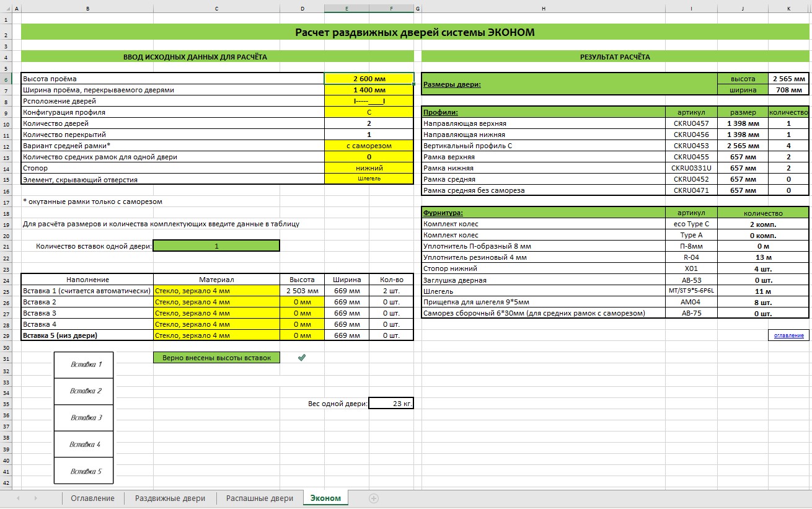Open material dropdown for Вставка 1
Screen dimensions: 812x509
tap(216, 291)
